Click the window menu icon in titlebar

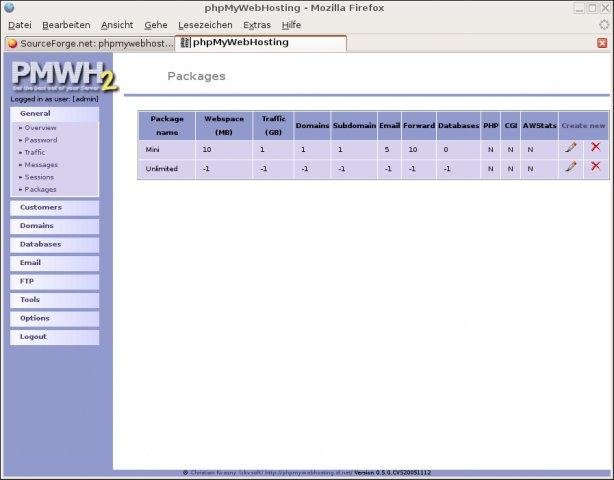click(x=9, y=7)
